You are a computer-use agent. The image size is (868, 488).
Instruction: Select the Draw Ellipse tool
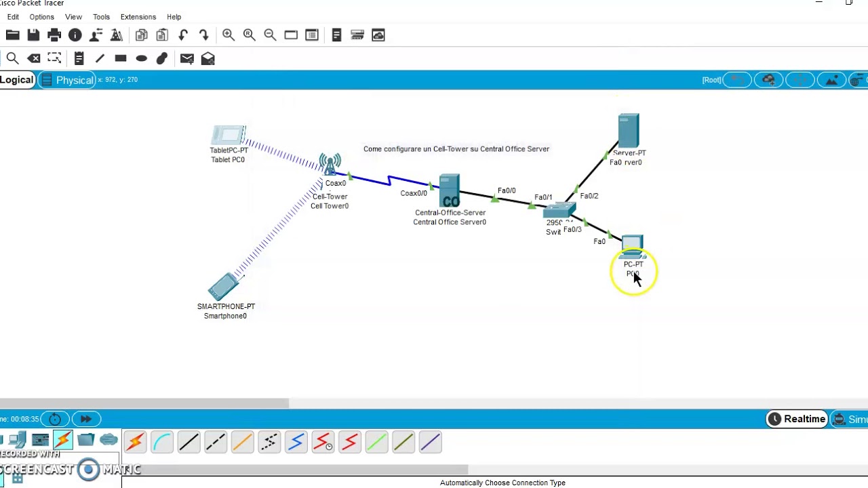[x=142, y=58]
